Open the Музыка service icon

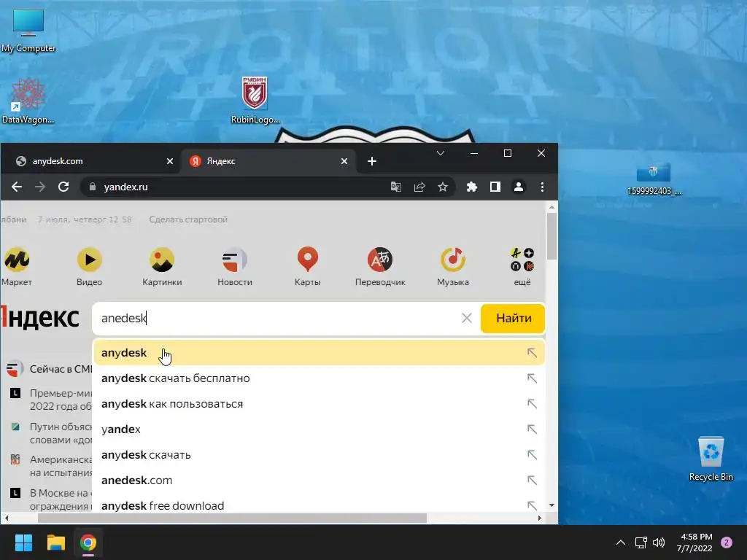[453, 260]
